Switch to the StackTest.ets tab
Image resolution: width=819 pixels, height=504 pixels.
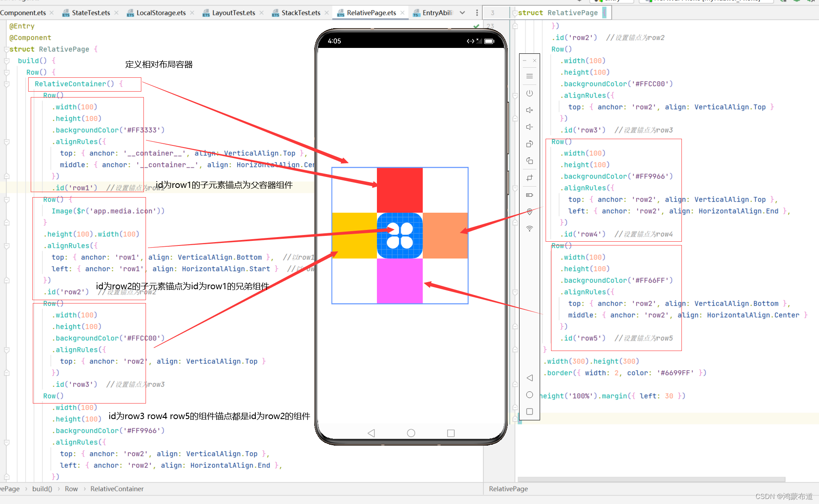(300, 13)
